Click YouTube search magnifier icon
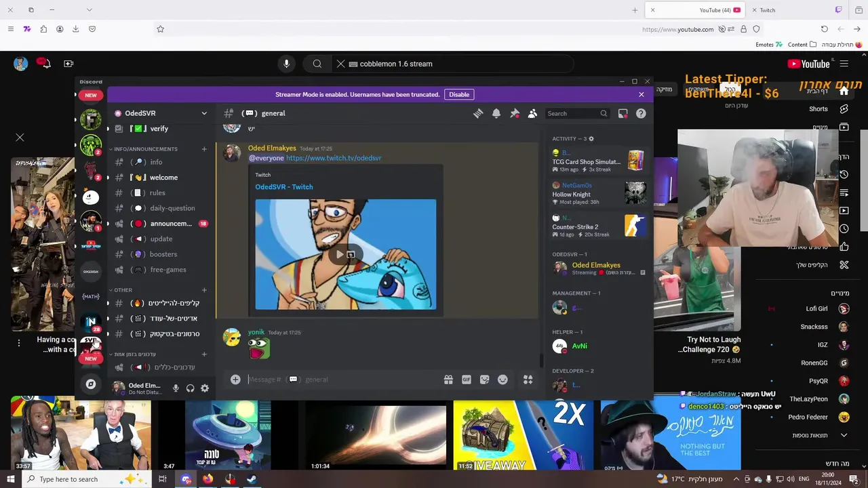The image size is (868, 488). 317,64
